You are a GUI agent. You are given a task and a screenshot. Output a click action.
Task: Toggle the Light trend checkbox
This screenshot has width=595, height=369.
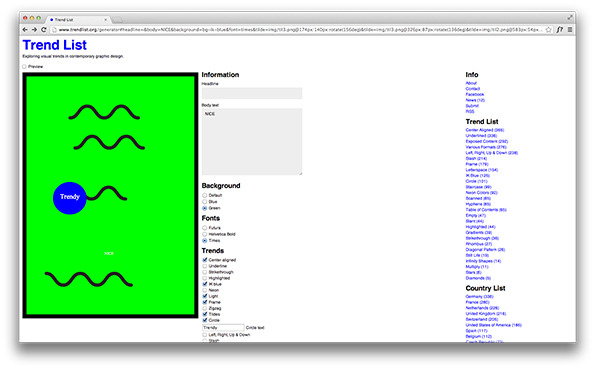tap(205, 296)
